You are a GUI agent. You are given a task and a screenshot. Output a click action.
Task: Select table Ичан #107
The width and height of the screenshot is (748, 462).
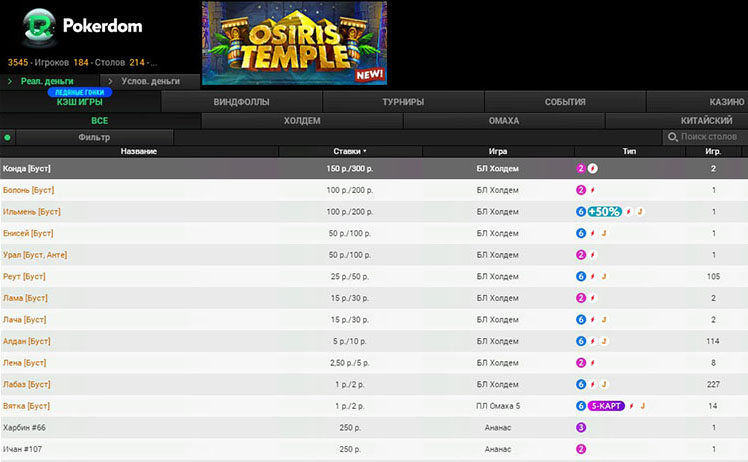[x=374, y=449]
